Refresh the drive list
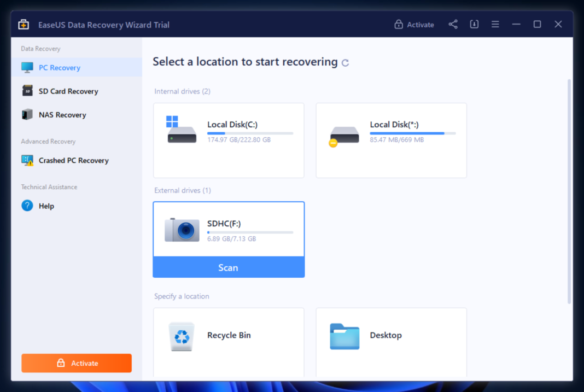 [x=345, y=63]
